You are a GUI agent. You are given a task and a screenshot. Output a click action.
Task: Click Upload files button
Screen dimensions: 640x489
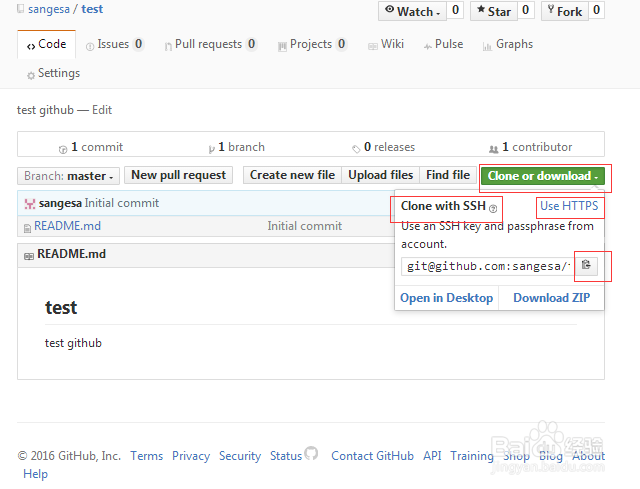[x=380, y=175]
